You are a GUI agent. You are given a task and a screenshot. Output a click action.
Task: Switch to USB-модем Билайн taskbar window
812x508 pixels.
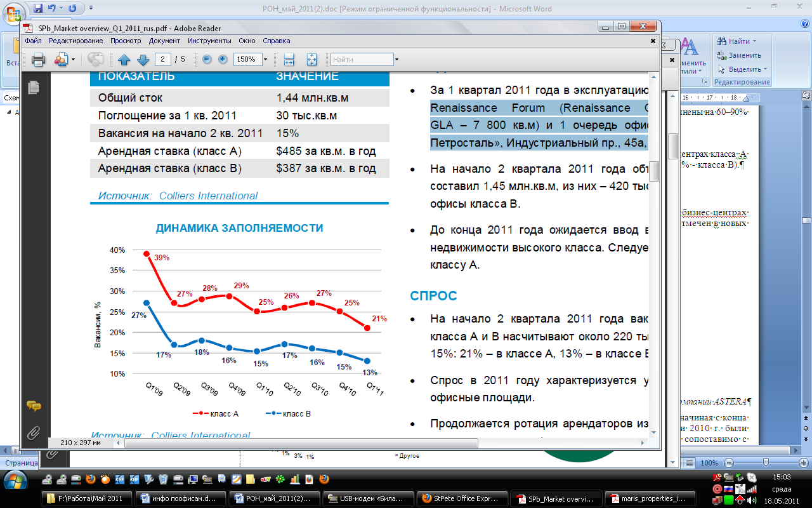click(x=367, y=498)
